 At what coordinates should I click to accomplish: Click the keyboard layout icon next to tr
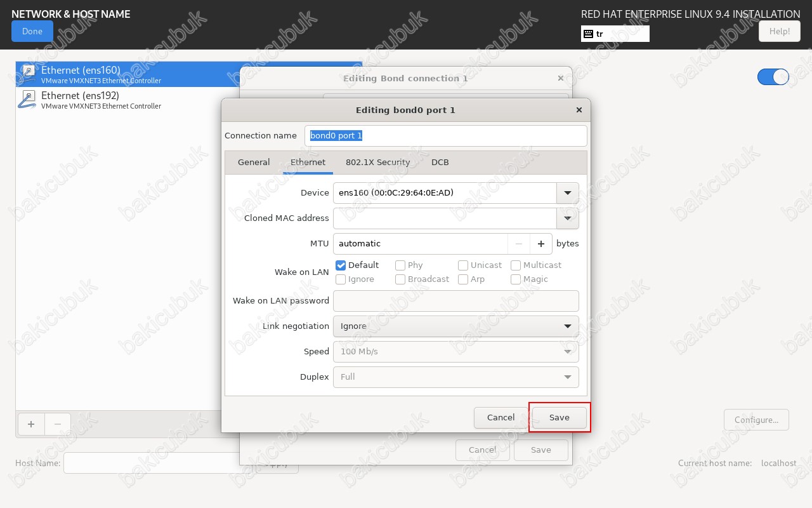pos(588,34)
